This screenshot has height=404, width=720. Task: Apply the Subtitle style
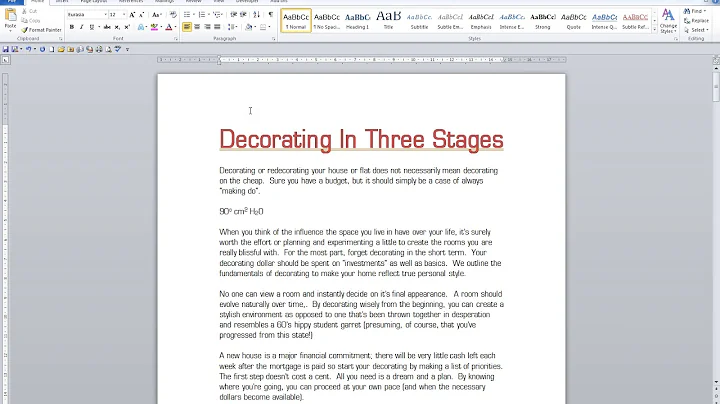click(419, 21)
